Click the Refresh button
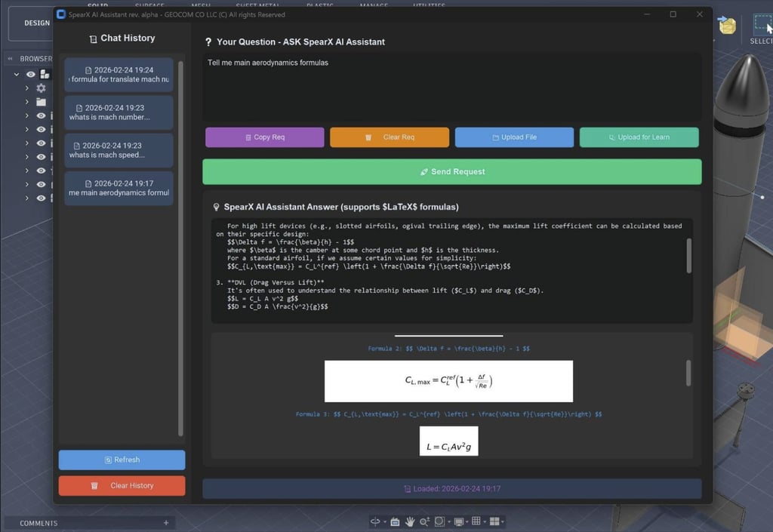Viewport: 773px width, 532px height. (122, 460)
